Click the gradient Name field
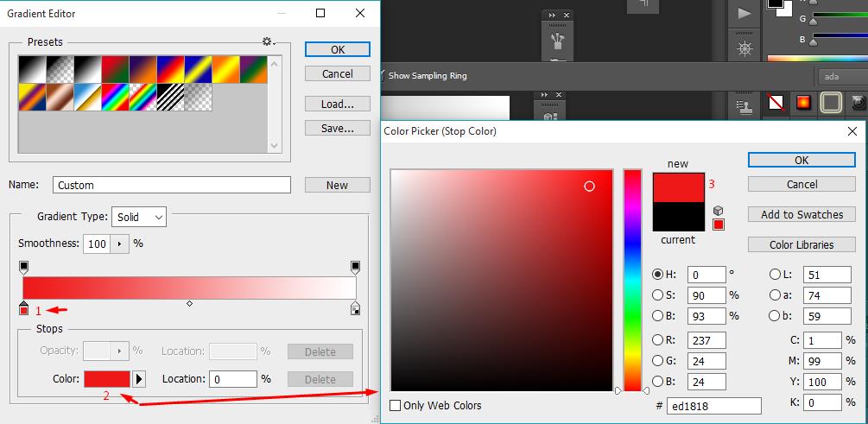Viewport: 868px width, 424px height. [172, 185]
